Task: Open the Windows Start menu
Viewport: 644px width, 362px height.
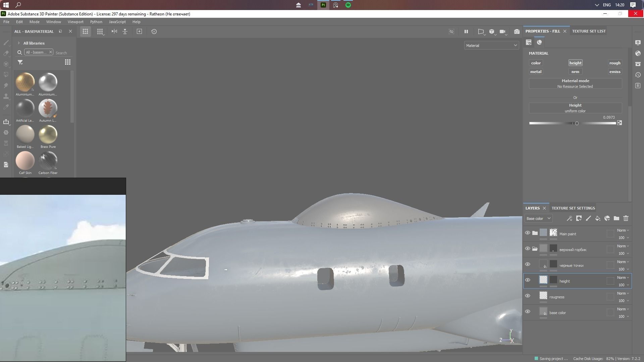Action: tap(6, 5)
